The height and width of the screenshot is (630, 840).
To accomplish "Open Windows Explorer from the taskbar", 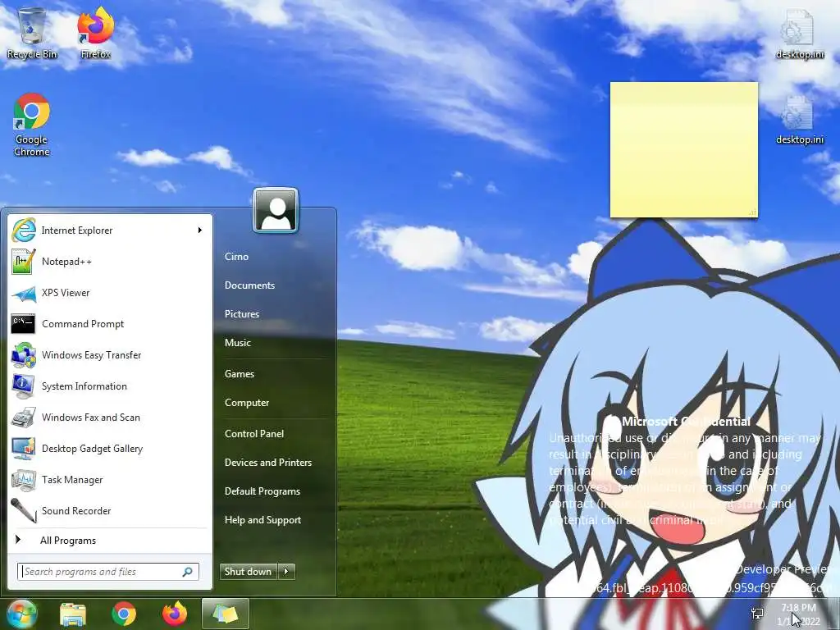I will pos(73,614).
